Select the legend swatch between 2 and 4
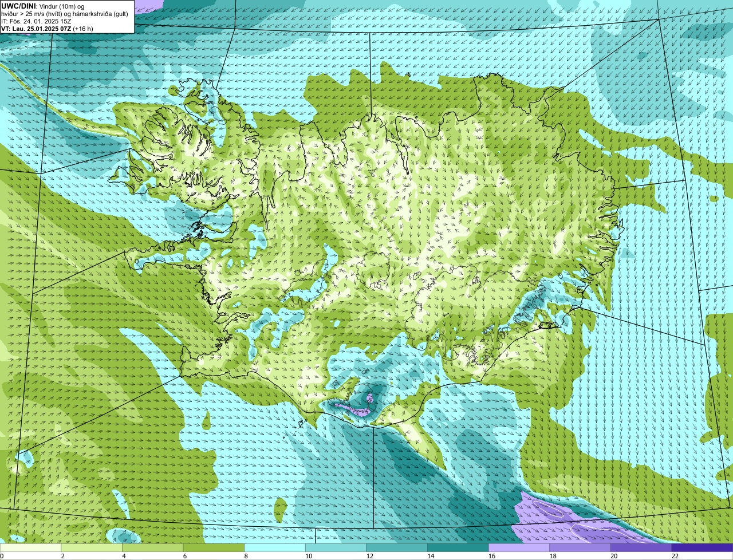733x560 pixels. click(x=92, y=547)
